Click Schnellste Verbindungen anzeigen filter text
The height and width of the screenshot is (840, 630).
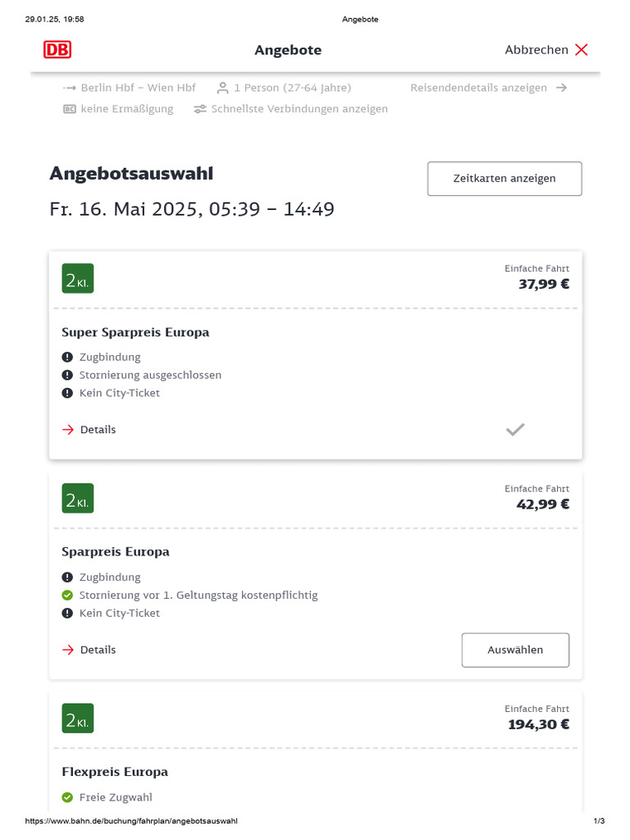click(x=299, y=109)
